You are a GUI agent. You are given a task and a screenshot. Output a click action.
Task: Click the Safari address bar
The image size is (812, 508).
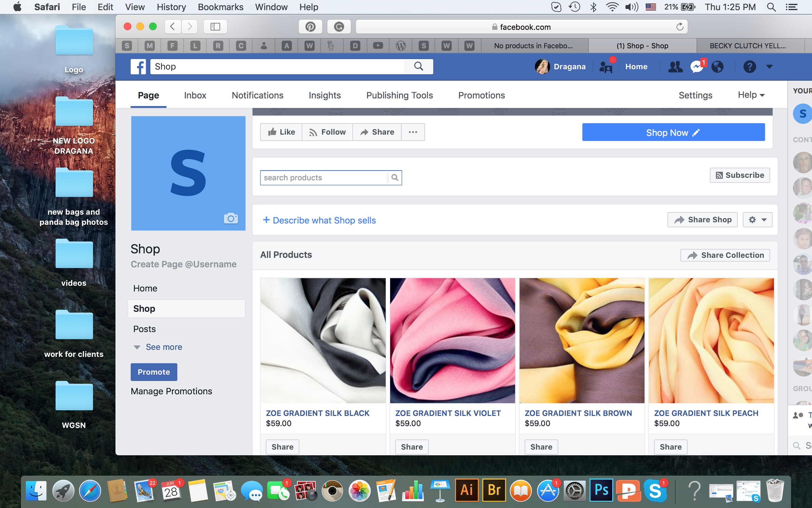[521, 27]
